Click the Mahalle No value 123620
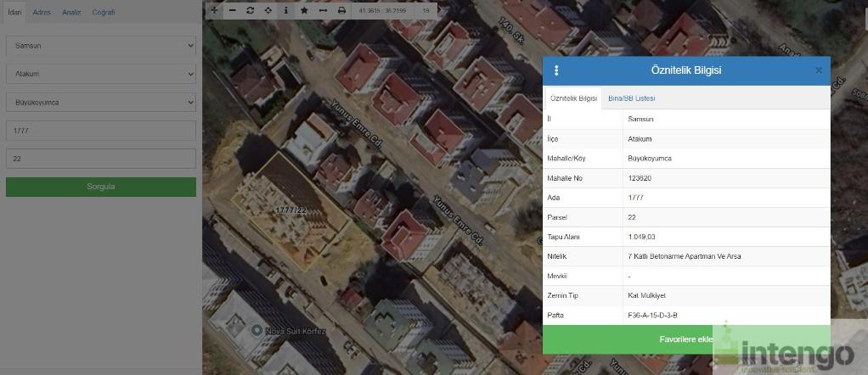 (640, 178)
